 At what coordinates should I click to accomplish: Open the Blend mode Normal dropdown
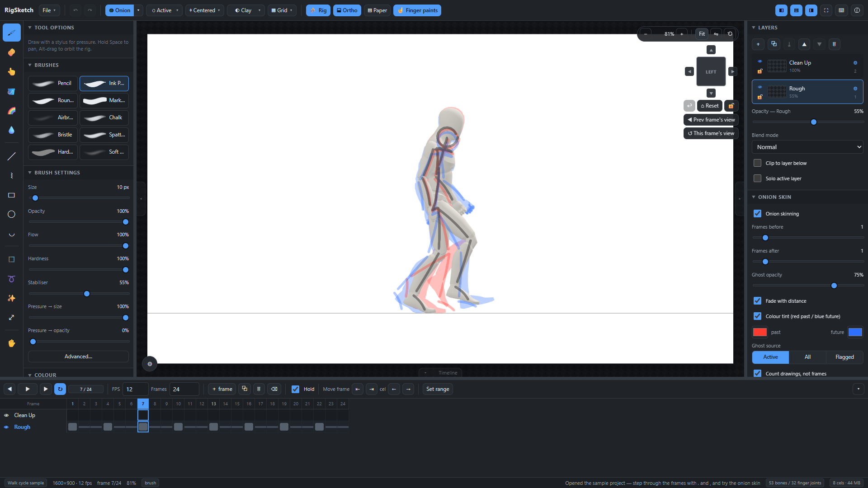tap(807, 147)
